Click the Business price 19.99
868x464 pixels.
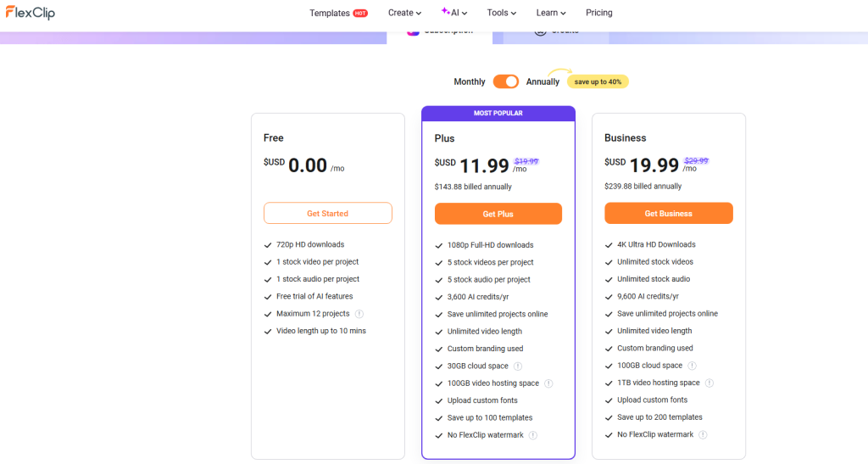[654, 165]
